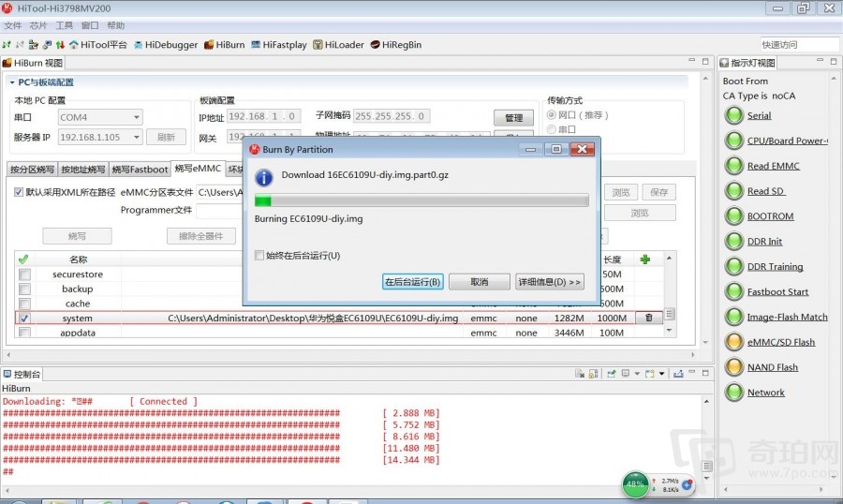Click the Fastboot Start link
843x504 pixels.
777,291
